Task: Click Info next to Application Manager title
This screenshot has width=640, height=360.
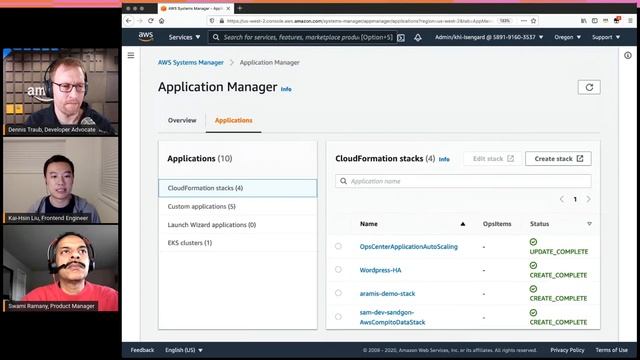Action: coord(286,89)
